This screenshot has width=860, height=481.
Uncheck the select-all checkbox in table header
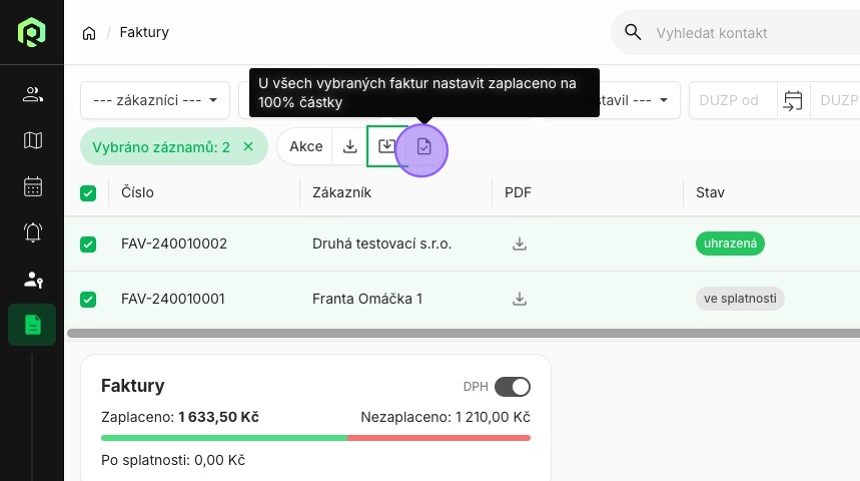88,193
